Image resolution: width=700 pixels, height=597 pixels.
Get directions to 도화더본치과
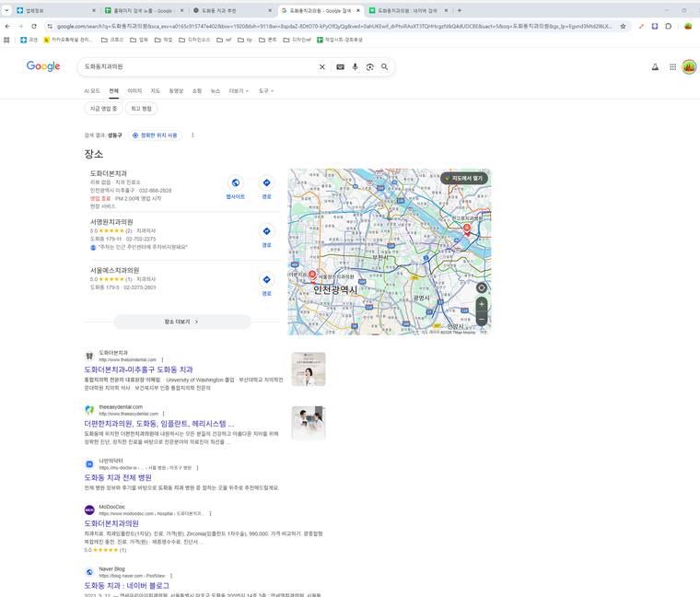tap(266, 188)
